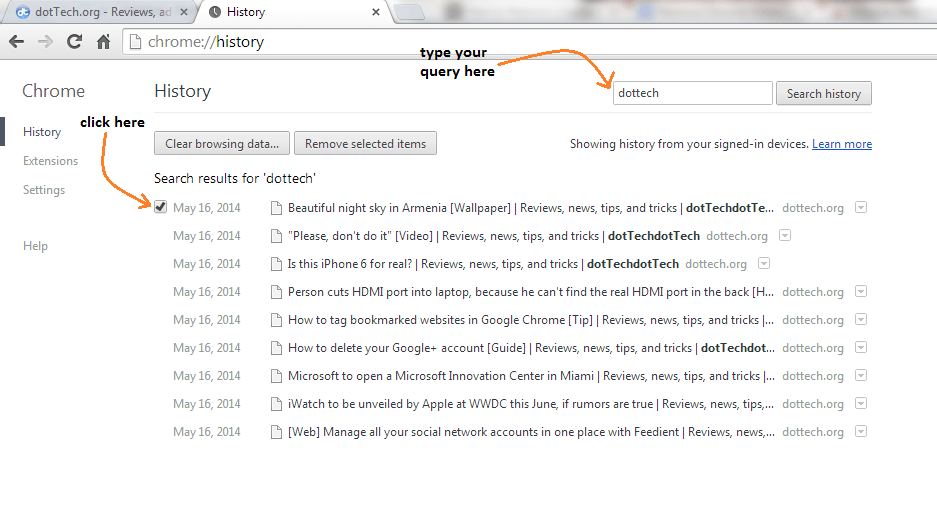
Task: Click the history search field containing dottech
Action: [693, 93]
